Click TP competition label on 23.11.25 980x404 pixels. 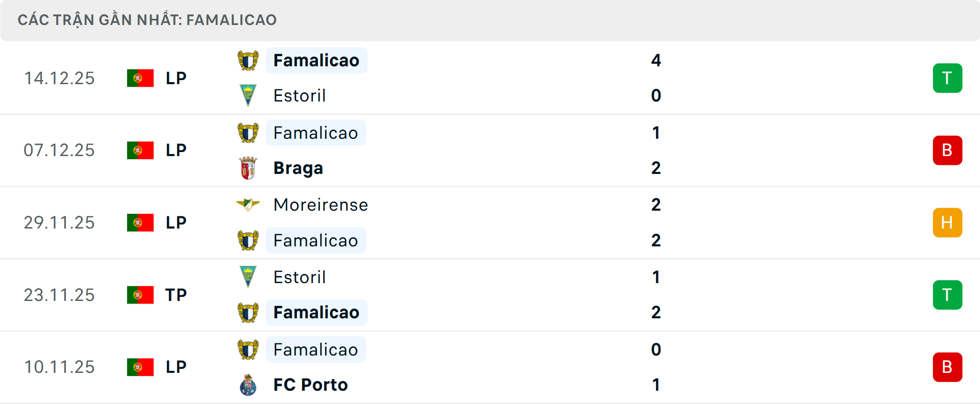click(176, 295)
